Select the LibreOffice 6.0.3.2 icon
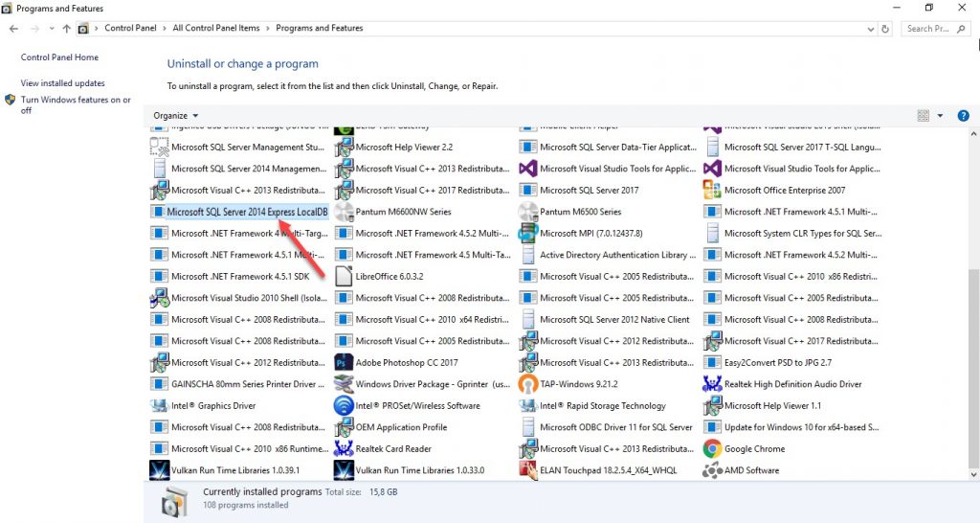This screenshot has width=980, height=523. 344,276
